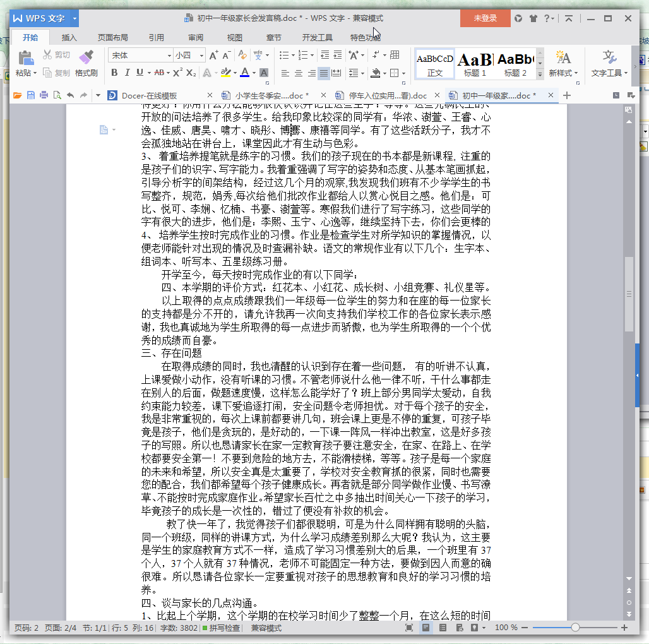The height and width of the screenshot is (644, 649).
Task: Click the increase font size icon
Action: point(213,56)
